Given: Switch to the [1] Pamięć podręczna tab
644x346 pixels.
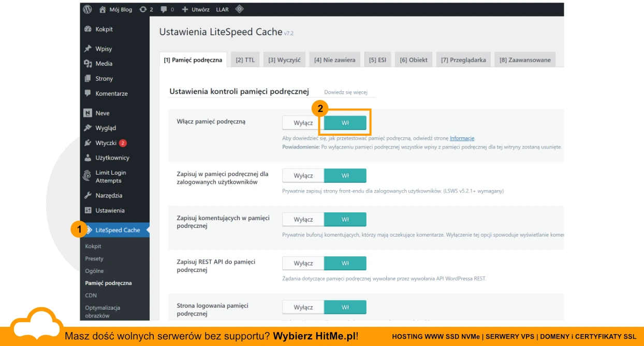Looking at the screenshot, I should coord(193,60).
